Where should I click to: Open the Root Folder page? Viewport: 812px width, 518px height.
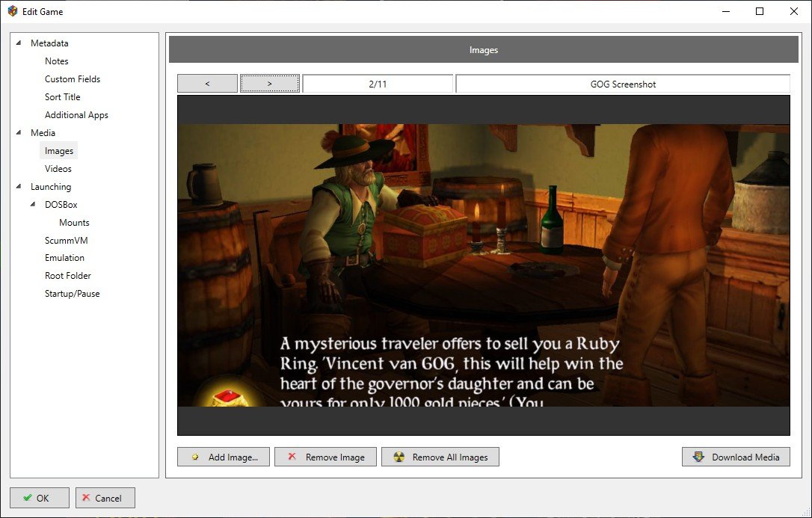68,276
